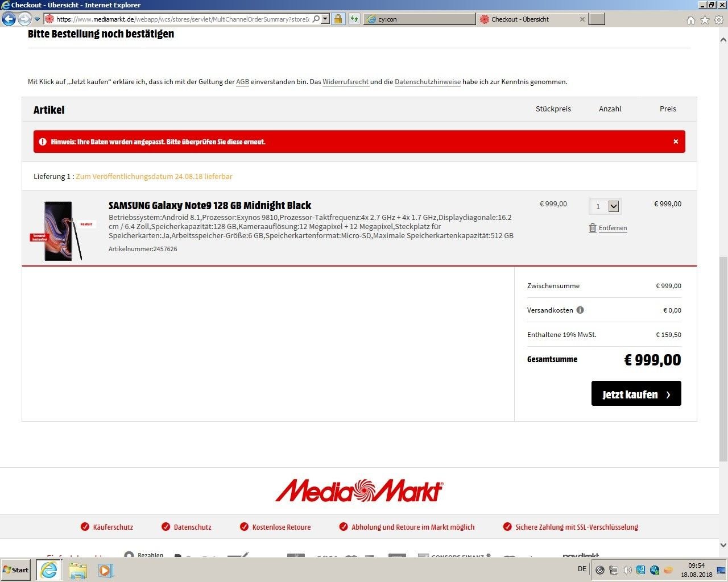The height and width of the screenshot is (582, 728).
Task: Click the browser Forward arrow button
Action: click(x=24, y=19)
